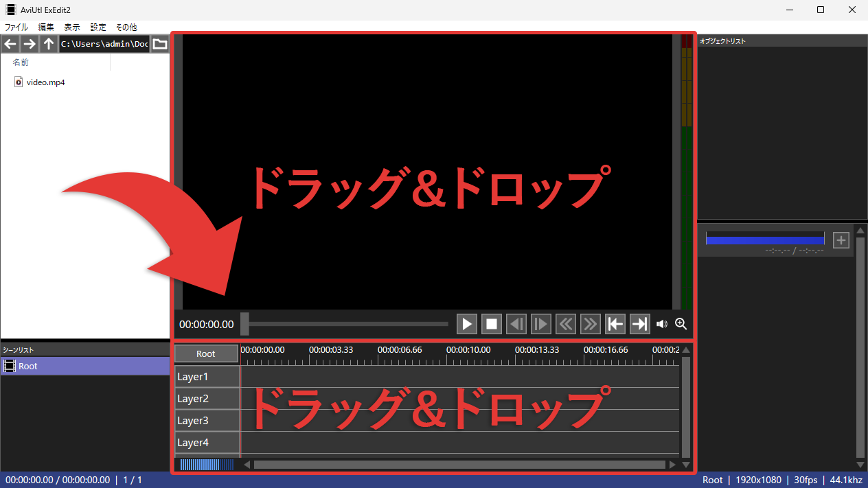Click the double-arrow rewind icon
Image resolution: width=868 pixels, height=488 pixels.
click(565, 324)
